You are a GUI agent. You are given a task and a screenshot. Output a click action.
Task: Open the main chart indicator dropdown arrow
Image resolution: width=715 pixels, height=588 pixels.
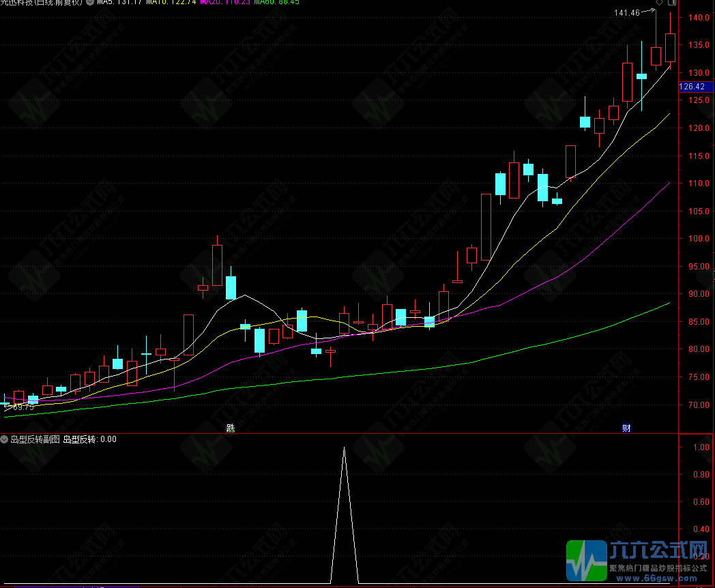pyautogui.click(x=90, y=2)
